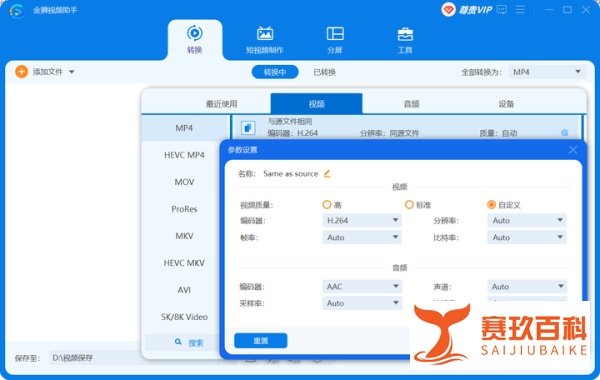
Task: Switch to the 设备 format tab
Action: pos(506,104)
